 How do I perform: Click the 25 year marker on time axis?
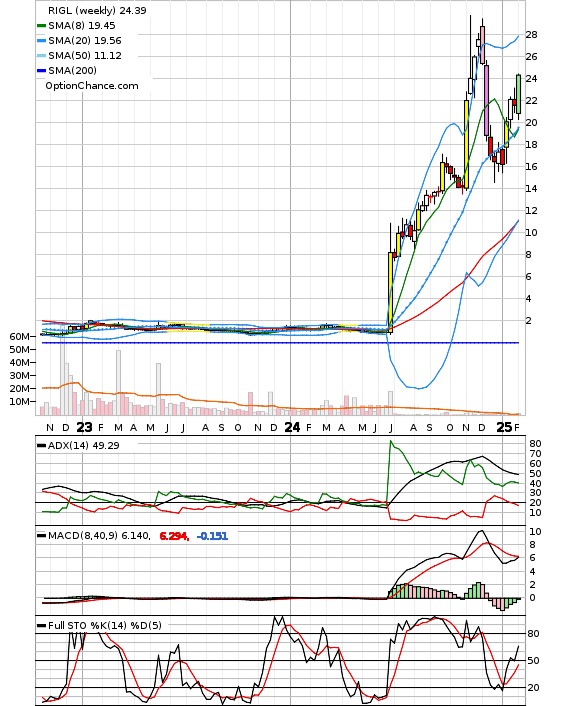[x=504, y=427]
